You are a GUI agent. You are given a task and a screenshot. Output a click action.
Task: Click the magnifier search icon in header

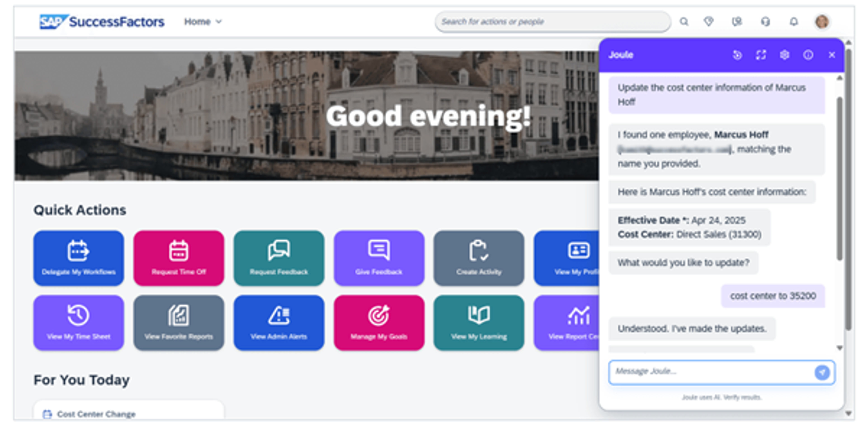pos(684,22)
